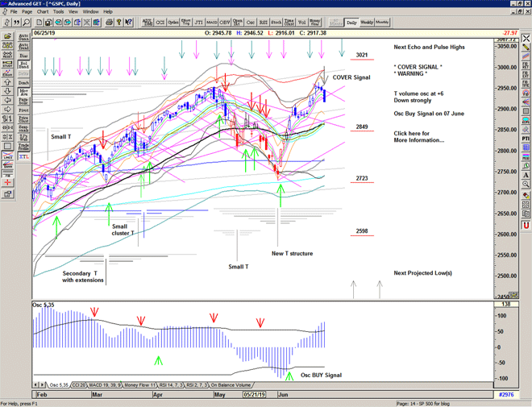The height and width of the screenshot is (407, 532).
Task: Open the Page menu
Action: click(x=27, y=11)
